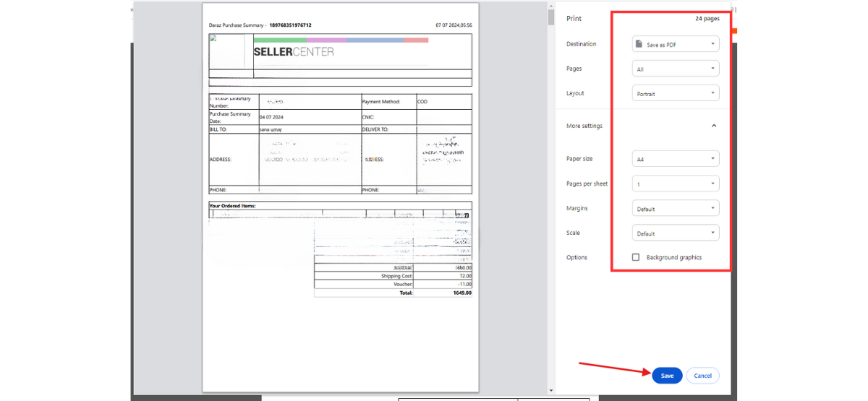Cancel the print dialog
This screenshot has height=401, width=868.
[x=702, y=376]
